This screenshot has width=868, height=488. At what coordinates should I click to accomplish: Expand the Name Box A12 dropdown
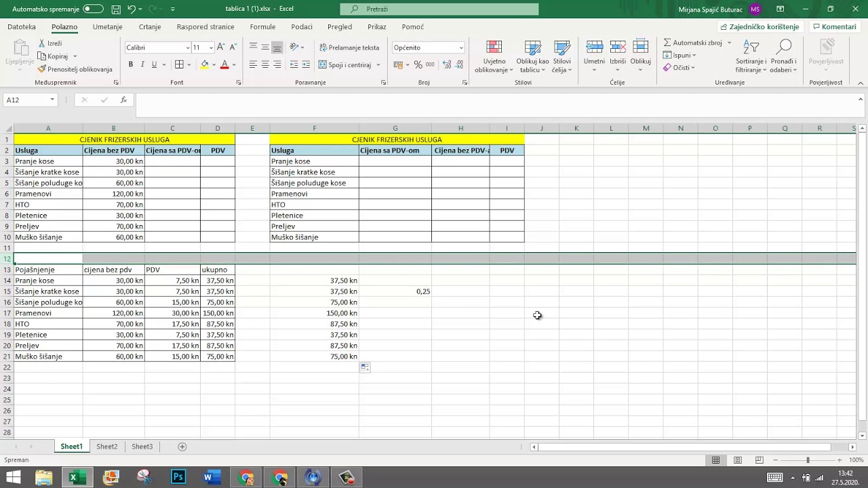[x=52, y=100]
